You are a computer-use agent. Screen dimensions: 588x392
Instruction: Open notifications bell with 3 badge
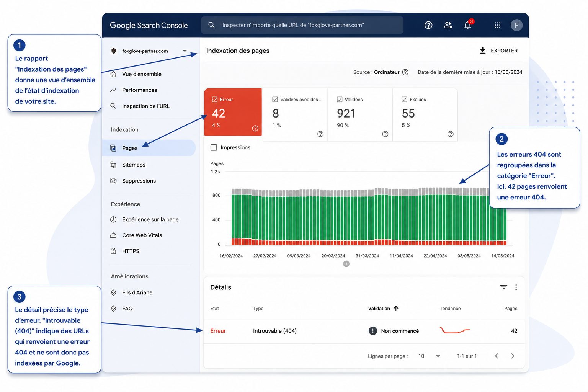tap(468, 25)
